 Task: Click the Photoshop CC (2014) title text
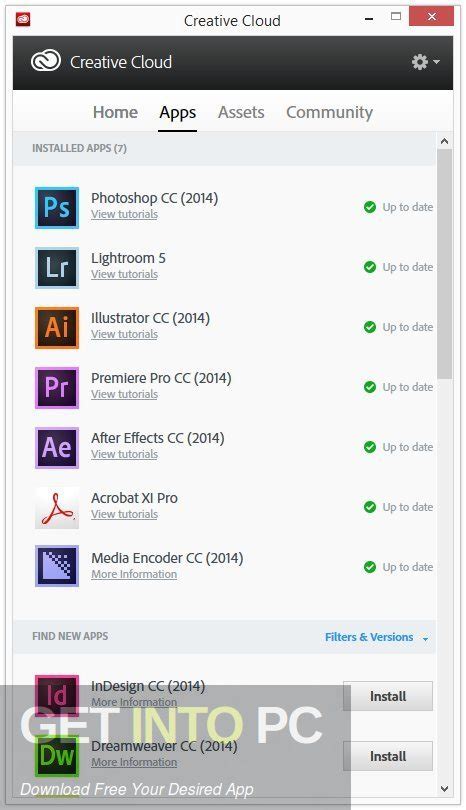(154, 198)
